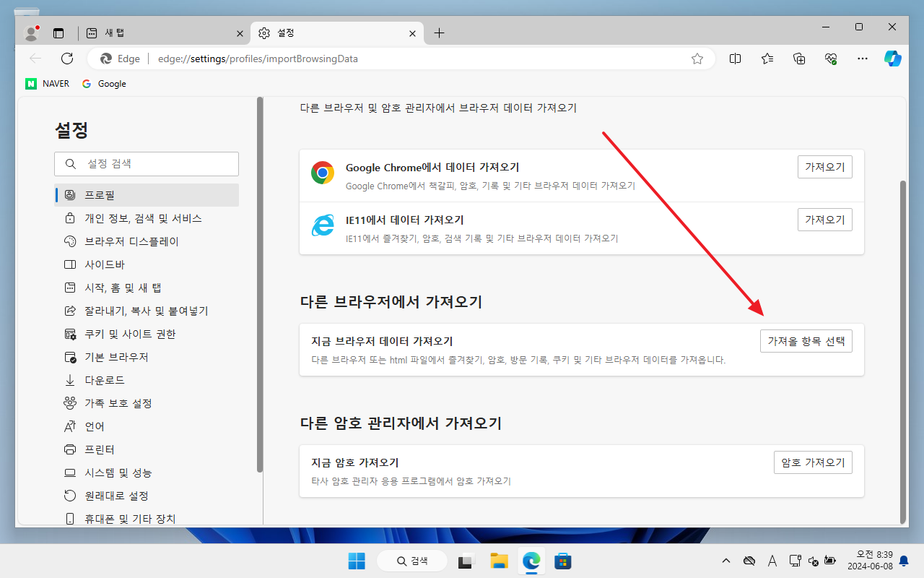Click the address bar URL

coord(258,59)
